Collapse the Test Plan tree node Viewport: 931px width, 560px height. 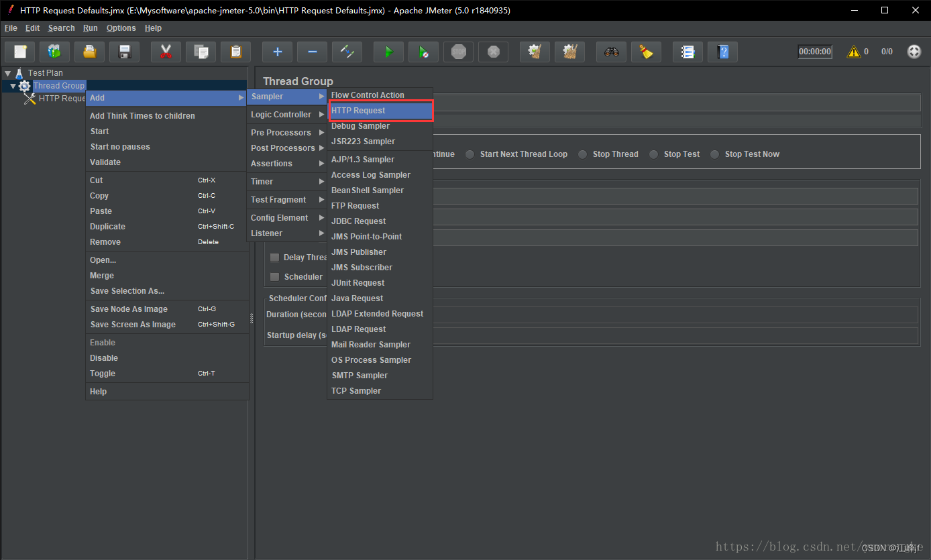(7, 73)
